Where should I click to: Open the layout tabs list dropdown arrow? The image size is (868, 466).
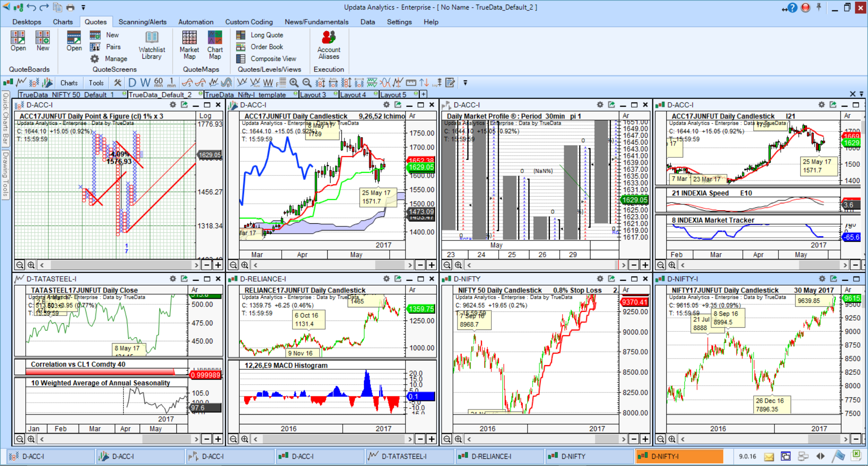click(862, 94)
